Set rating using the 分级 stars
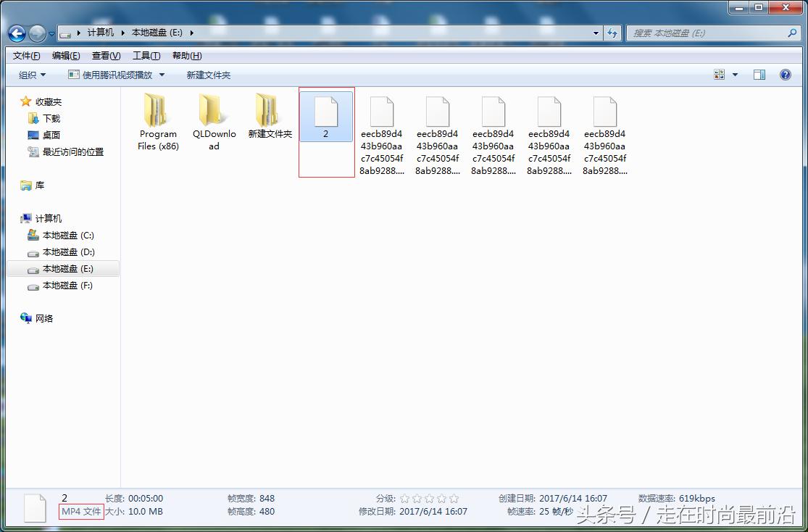Viewport: 808px width, 532px height. pos(429,499)
